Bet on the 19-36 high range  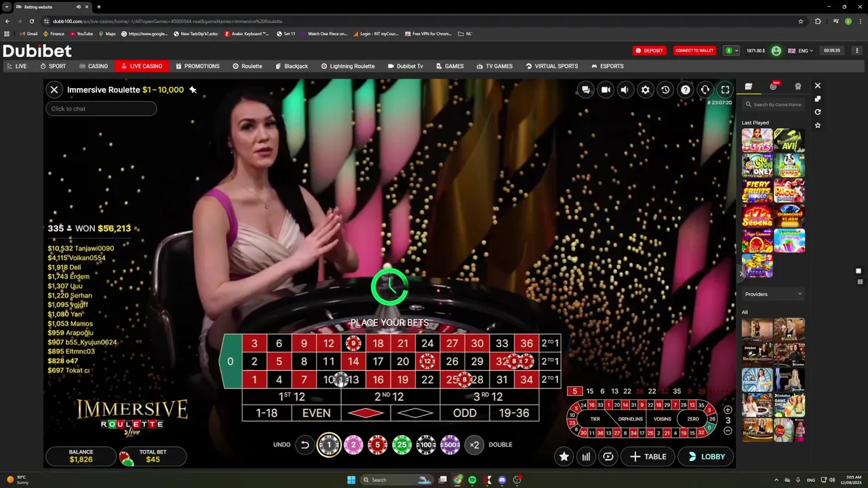coord(514,413)
